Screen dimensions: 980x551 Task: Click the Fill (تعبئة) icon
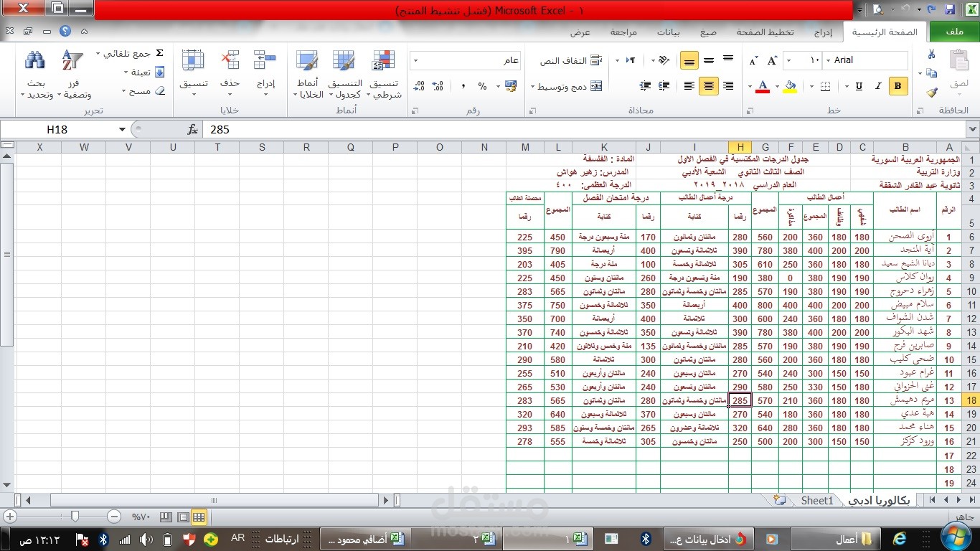160,72
